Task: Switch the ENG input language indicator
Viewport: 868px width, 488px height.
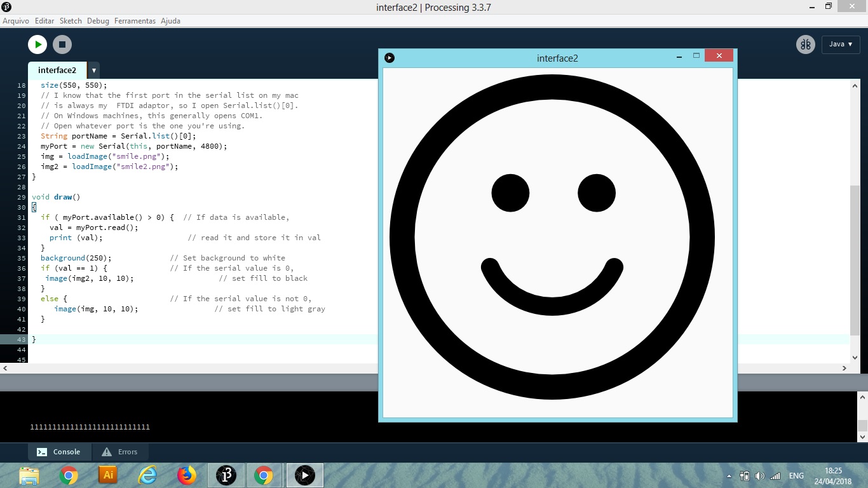Action: click(796, 475)
